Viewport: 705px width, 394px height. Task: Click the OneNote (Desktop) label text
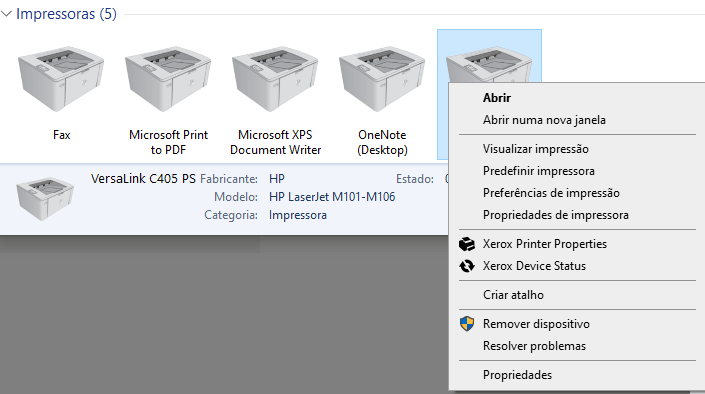tap(382, 142)
